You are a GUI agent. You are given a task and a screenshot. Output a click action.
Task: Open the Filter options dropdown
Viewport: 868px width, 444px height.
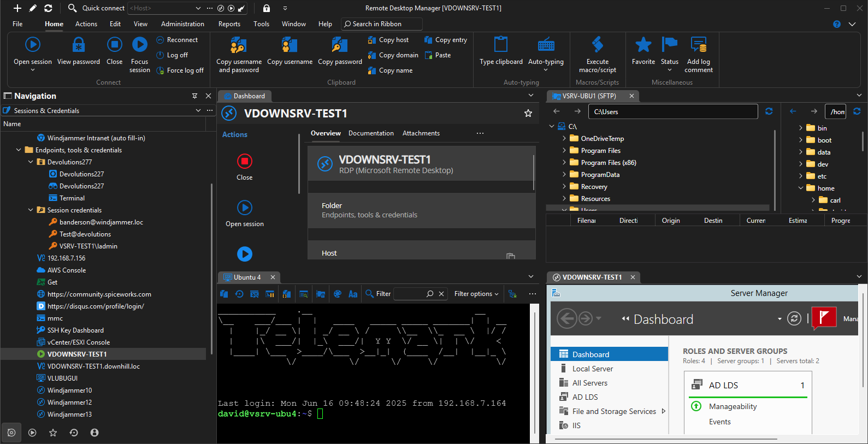click(x=476, y=294)
